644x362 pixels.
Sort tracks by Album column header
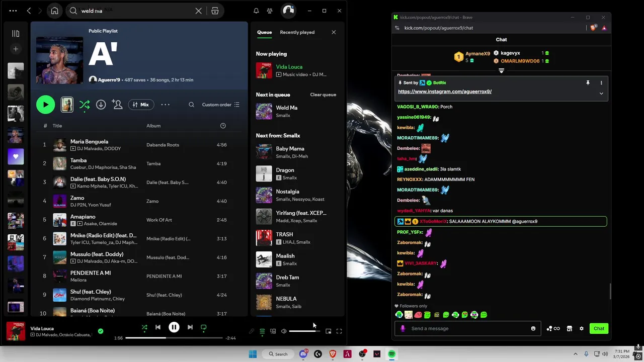[x=153, y=126]
